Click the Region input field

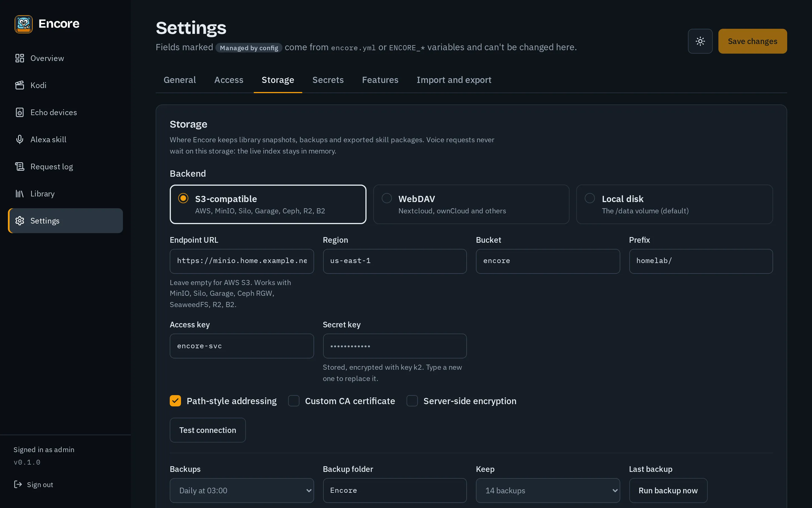tap(395, 261)
